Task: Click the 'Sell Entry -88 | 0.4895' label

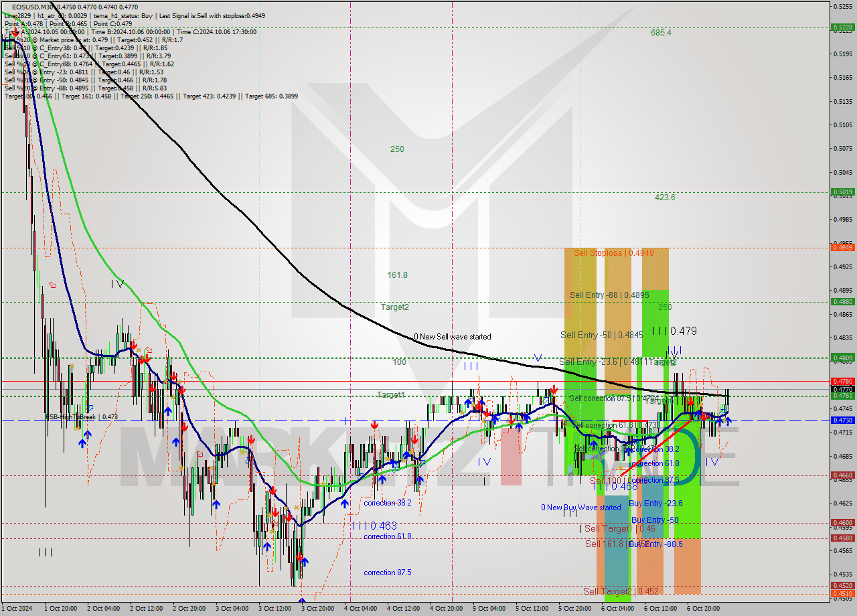Action: [x=609, y=295]
